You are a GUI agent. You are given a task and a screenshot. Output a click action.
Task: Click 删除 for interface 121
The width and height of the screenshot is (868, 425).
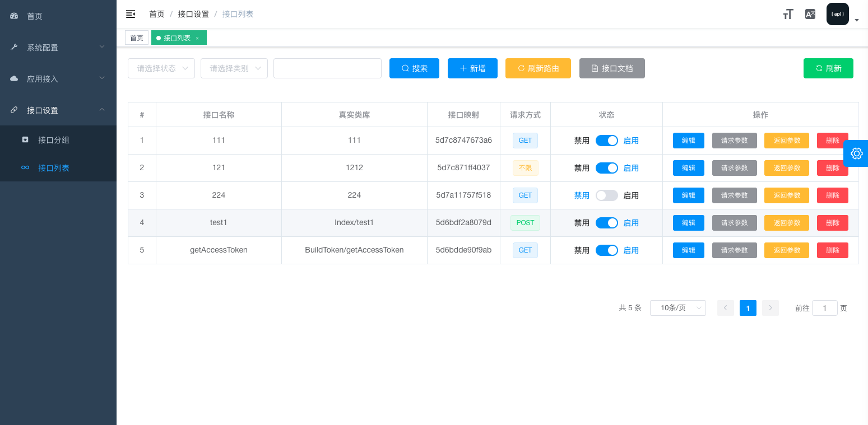click(x=833, y=168)
